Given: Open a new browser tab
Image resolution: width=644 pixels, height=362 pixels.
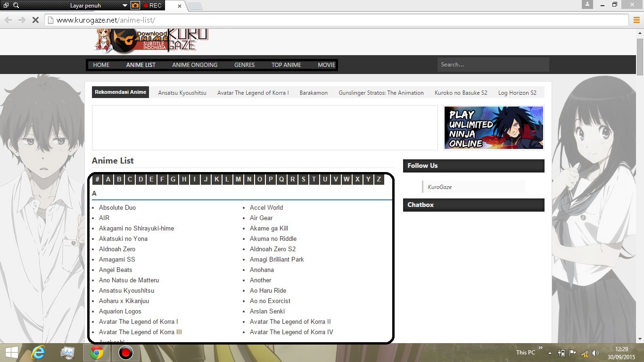Looking at the screenshot, I should pos(195,6).
